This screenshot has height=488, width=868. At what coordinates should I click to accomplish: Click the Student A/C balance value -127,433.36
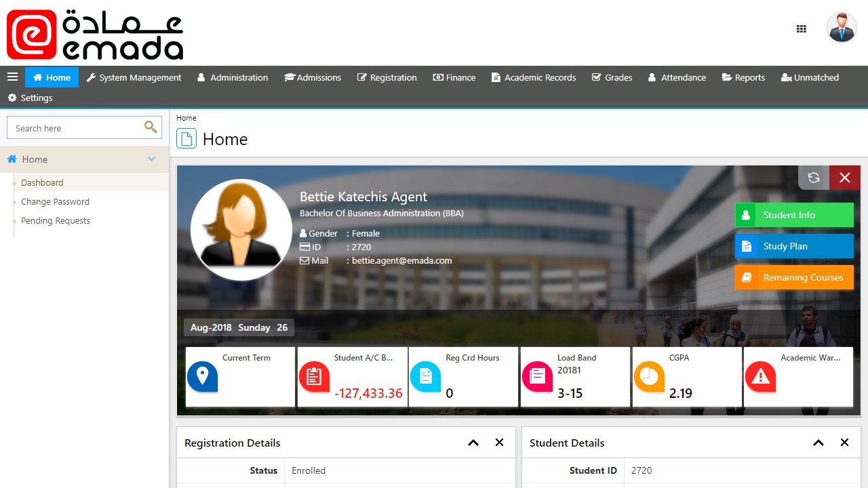(369, 393)
